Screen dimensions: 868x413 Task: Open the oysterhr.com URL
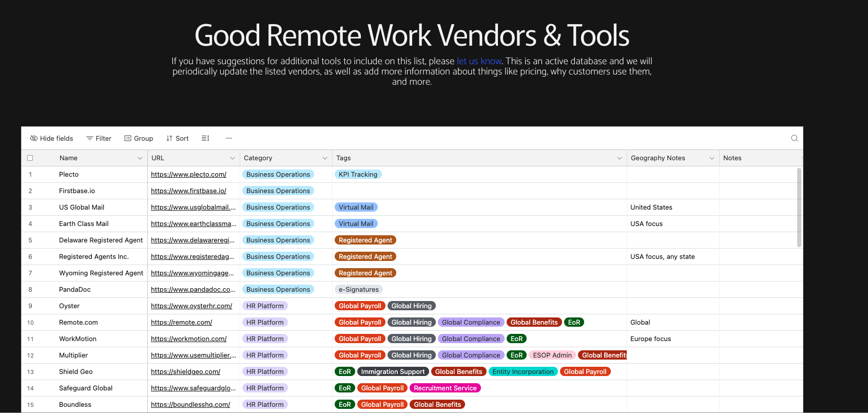point(191,306)
